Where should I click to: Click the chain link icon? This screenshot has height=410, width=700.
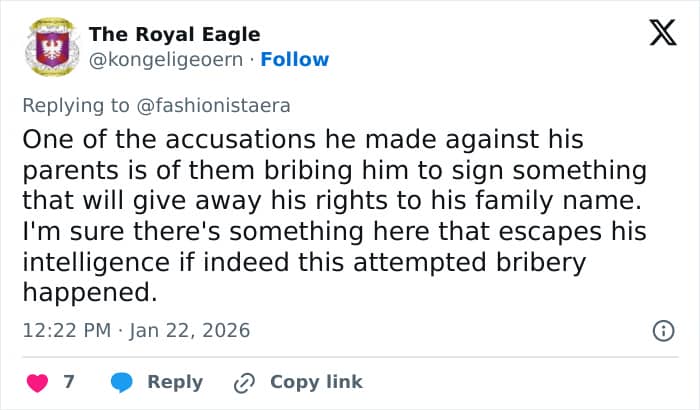tap(244, 382)
